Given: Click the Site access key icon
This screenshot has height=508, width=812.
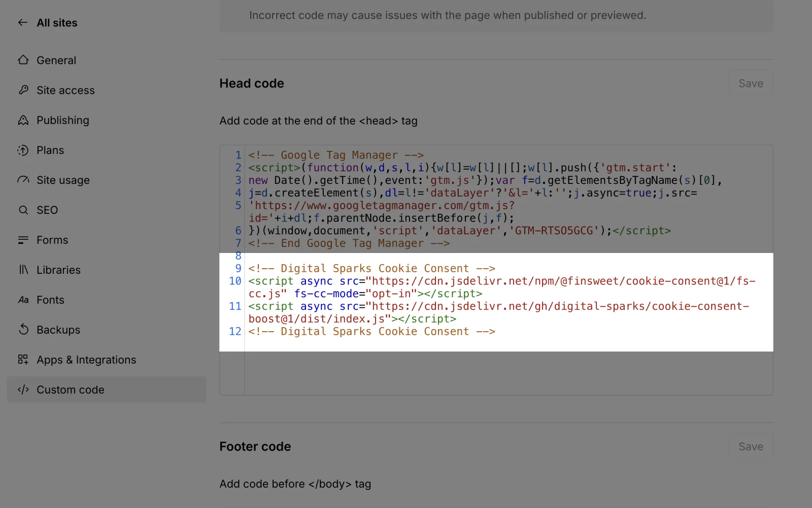Looking at the screenshot, I should 23,90.
